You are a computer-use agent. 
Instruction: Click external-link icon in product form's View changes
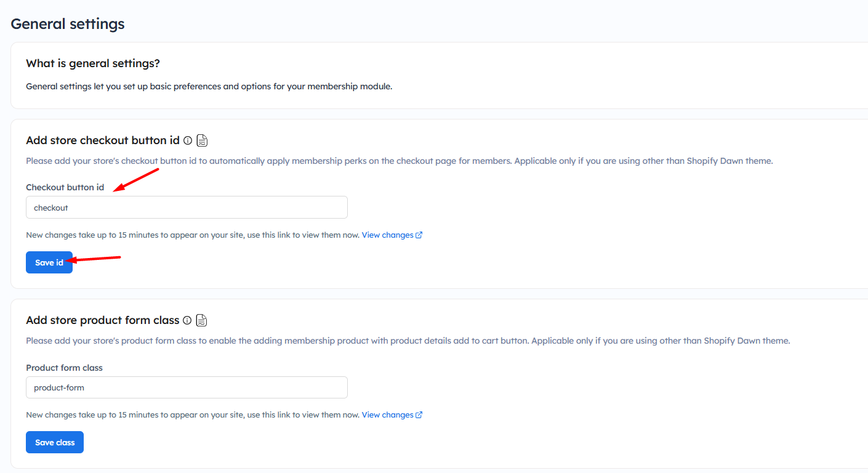419,415
